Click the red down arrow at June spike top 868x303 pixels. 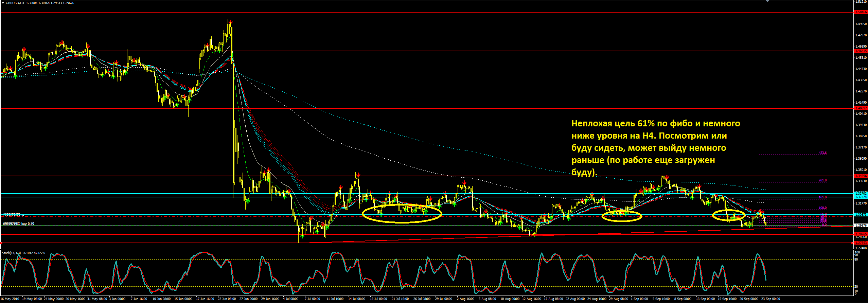(230, 22)
